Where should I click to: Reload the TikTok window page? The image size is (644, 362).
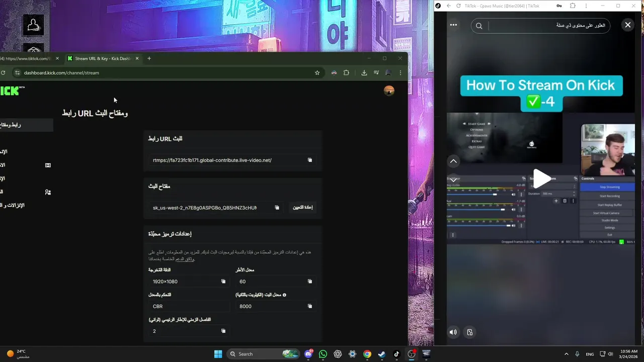click(458, 6)
